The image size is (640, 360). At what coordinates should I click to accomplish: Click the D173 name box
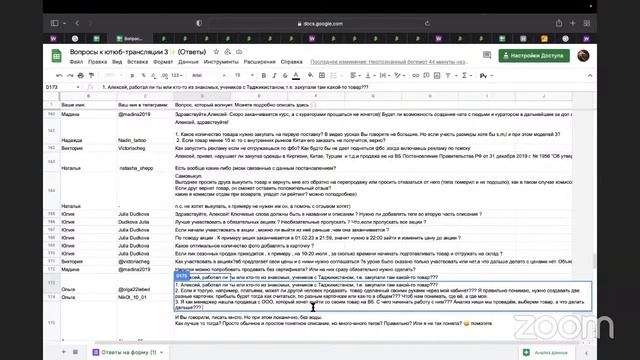62,87
